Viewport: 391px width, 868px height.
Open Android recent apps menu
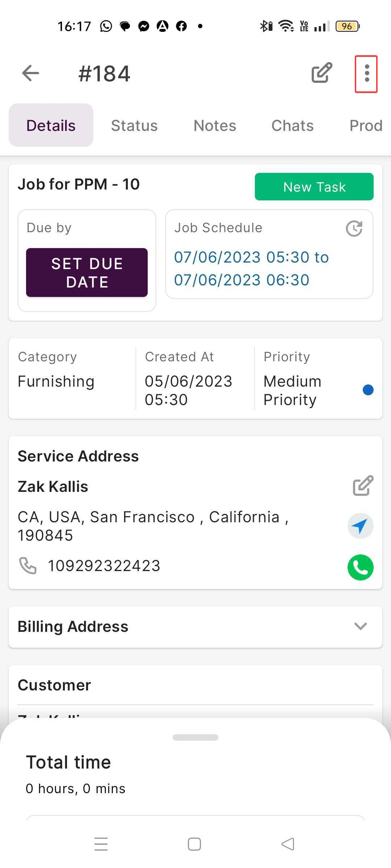tap(101, 844)
